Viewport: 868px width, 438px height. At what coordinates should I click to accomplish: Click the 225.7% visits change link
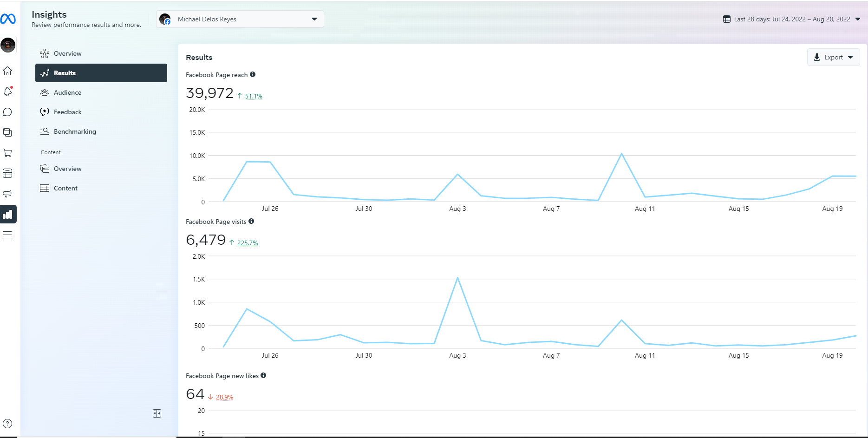[x=248, y=243]
